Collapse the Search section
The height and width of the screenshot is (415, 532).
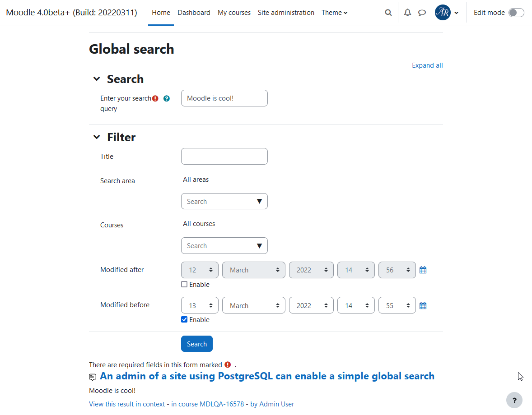[97, 79]
